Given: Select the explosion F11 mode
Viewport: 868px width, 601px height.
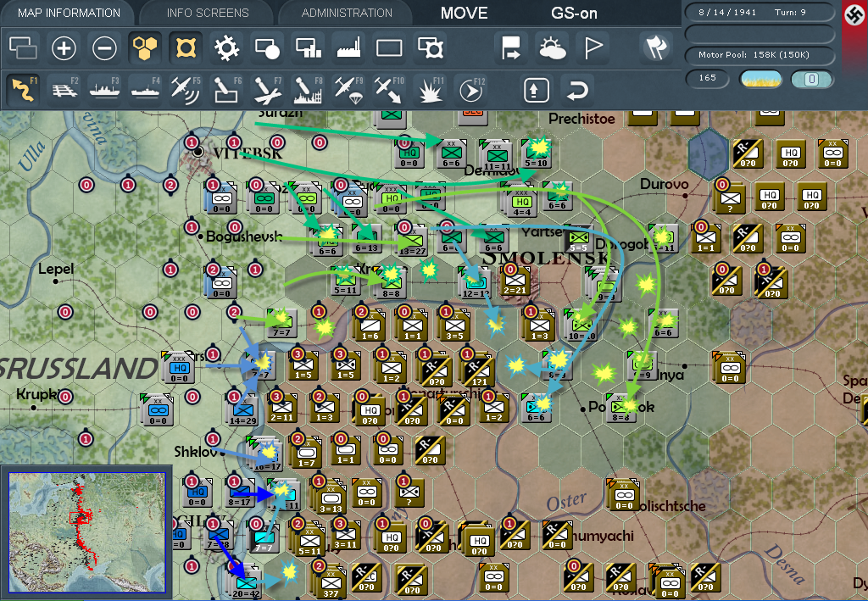Looking at the screenshot, I should click(x=430, y=90).
